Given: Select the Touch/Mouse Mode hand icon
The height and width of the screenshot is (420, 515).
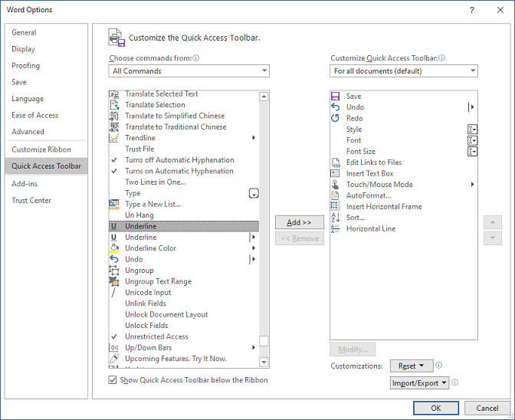Looking at the screenshot, I should click(x=335, y=185).
